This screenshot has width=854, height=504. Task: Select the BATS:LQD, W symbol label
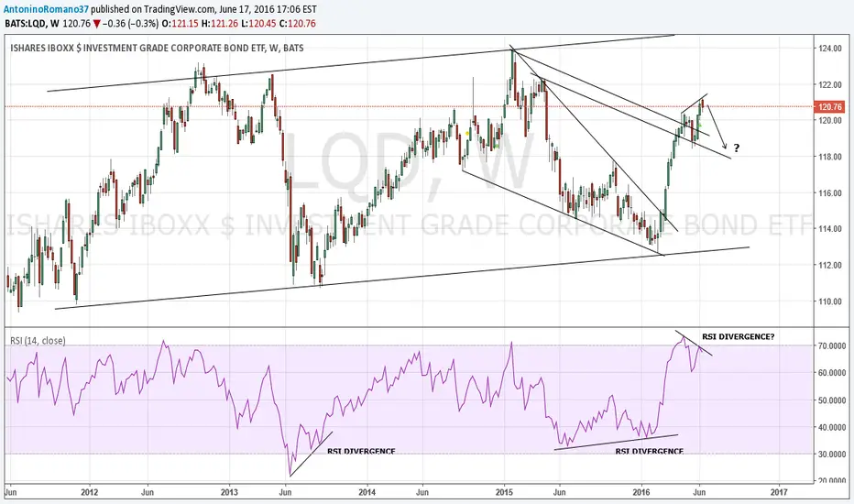point(32,24)
